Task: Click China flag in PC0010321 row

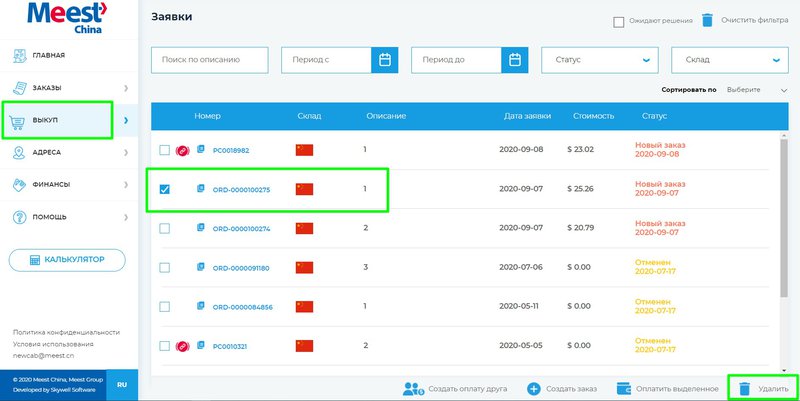Action: click(x=304, y=346)
